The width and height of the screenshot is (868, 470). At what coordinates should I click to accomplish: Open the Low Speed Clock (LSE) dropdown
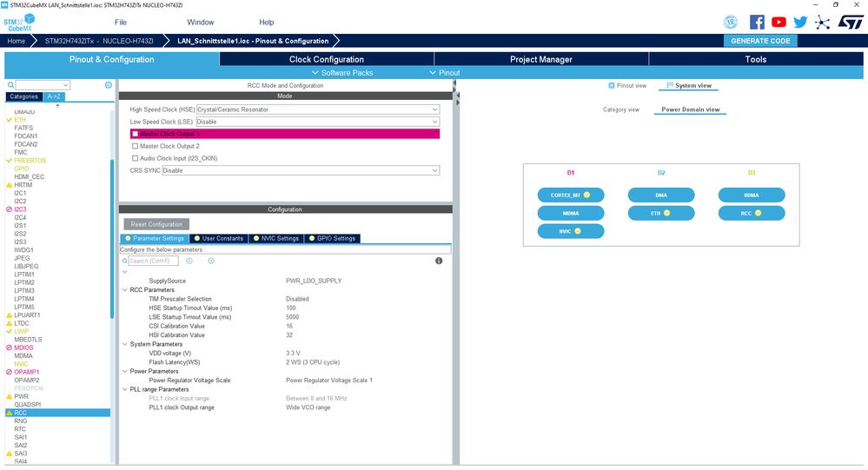[318, 122]
